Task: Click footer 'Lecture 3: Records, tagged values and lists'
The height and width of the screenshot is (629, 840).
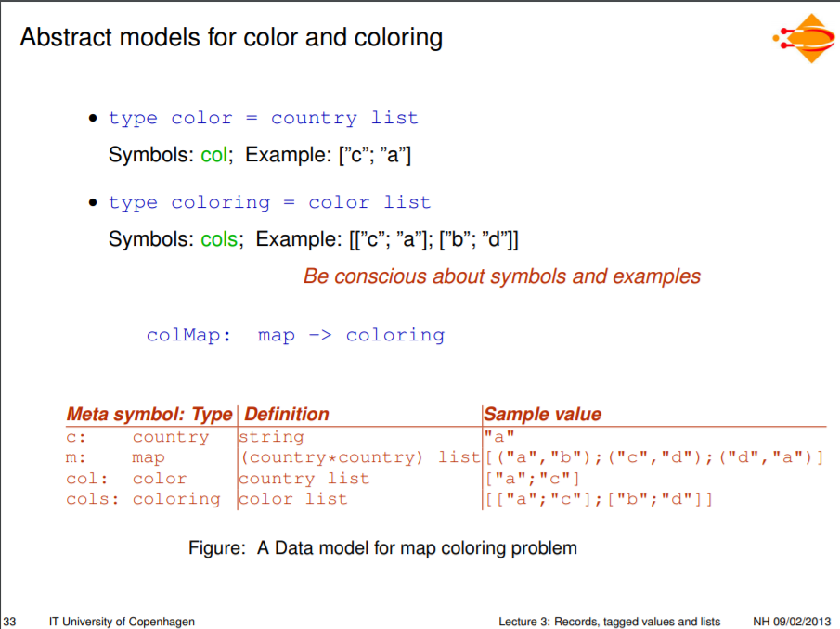Action: pos(610,622)
